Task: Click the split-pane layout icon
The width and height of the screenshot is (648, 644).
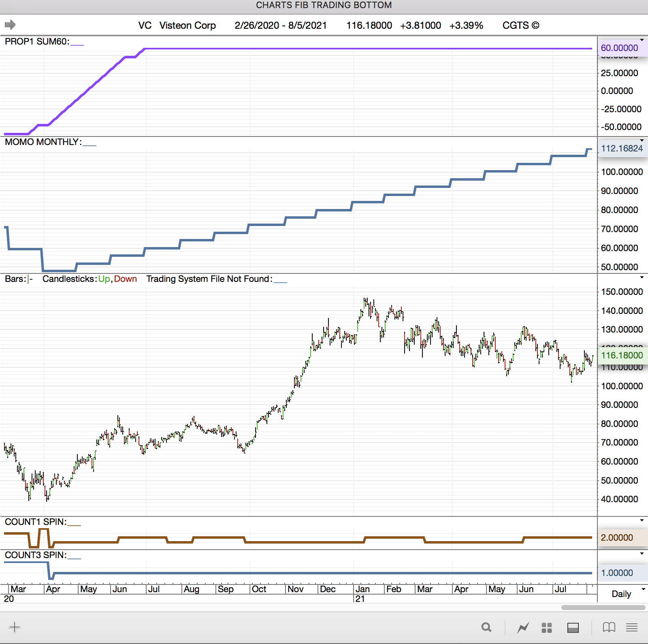Action: [573, 628]
